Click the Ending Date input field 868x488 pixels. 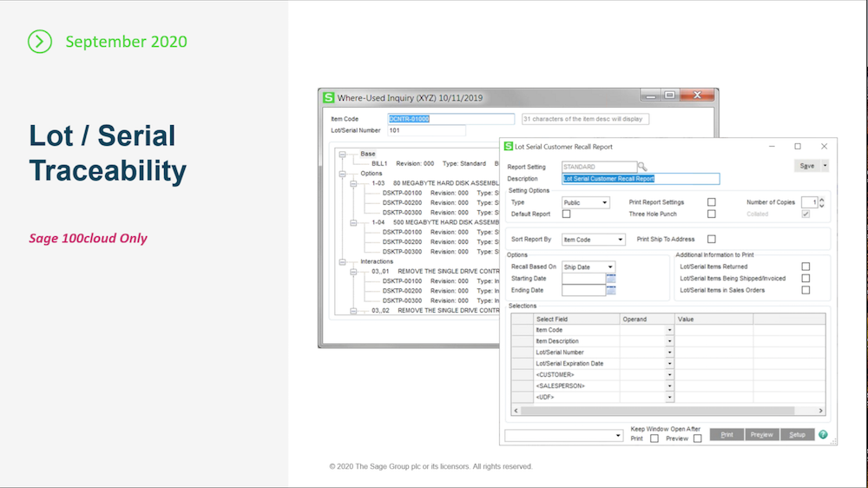[x=583, y=290]
